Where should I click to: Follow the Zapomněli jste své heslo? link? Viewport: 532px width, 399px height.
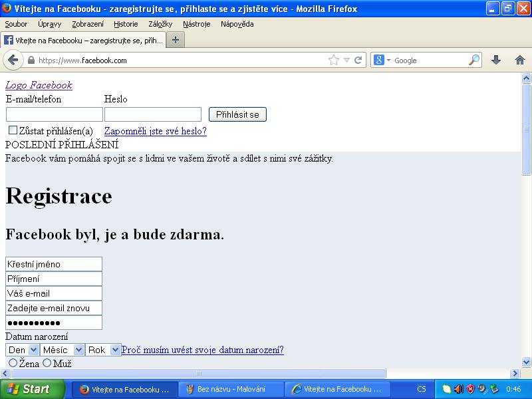[x=156, y=131]
